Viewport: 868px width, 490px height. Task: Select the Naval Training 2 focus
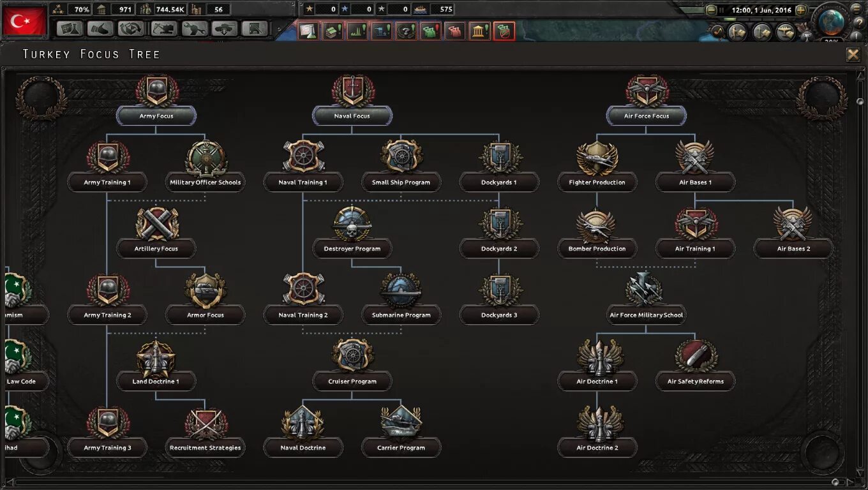(303, 300)
